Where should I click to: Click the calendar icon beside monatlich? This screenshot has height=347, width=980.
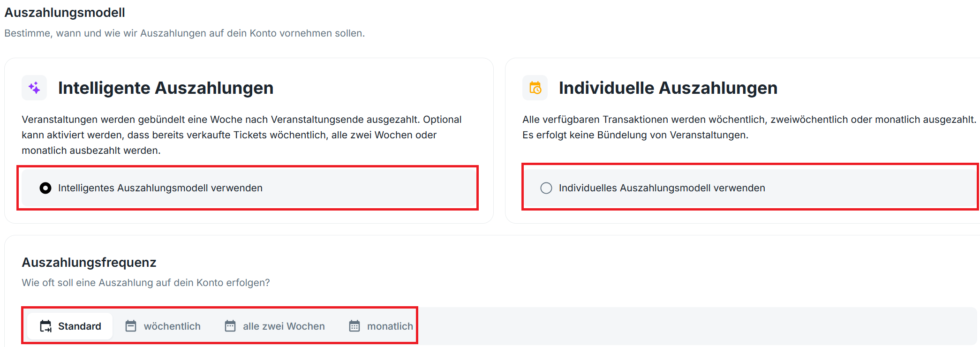(354, 326)
